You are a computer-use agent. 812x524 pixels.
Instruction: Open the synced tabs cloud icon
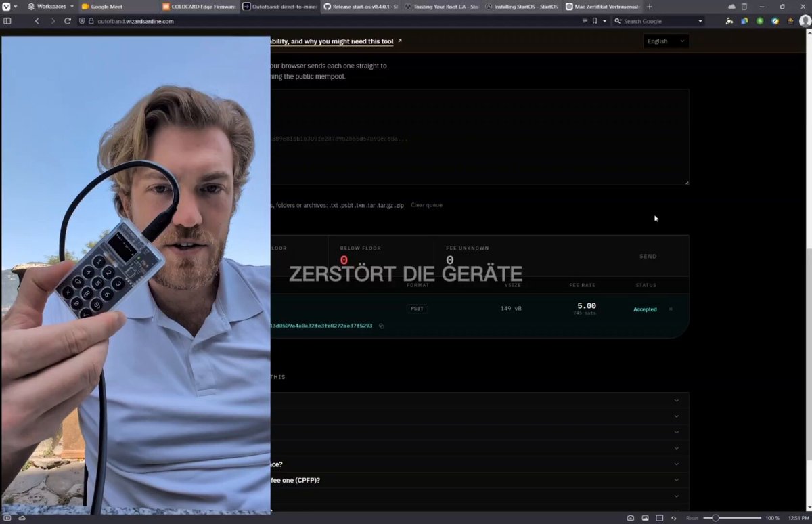click(731, 7)
